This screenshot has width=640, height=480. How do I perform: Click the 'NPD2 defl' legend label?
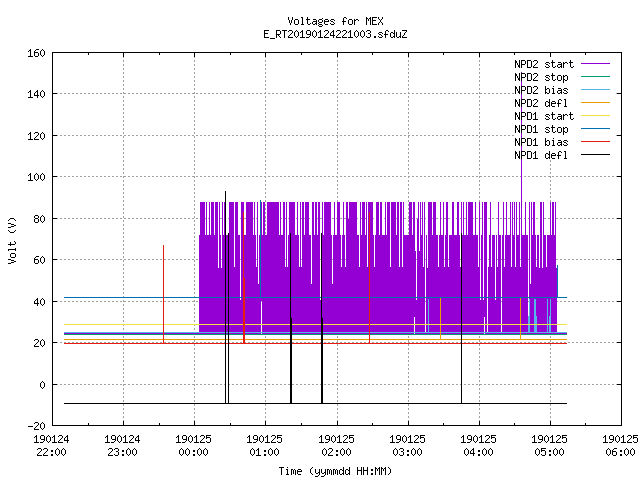point(541,103)
